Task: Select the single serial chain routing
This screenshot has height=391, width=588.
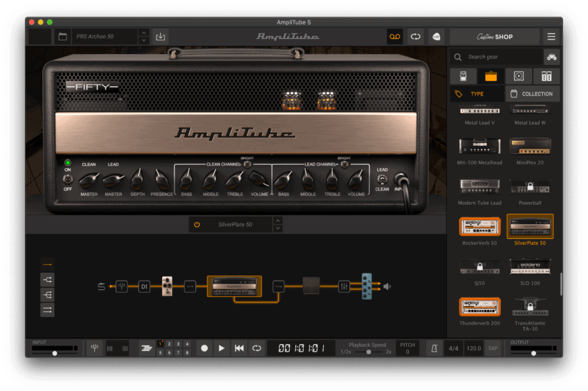Action: [x=48, y=264]
